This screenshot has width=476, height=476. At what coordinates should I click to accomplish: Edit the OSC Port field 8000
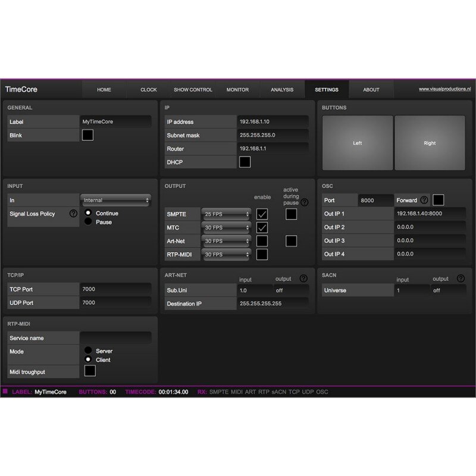click(376, 200)
